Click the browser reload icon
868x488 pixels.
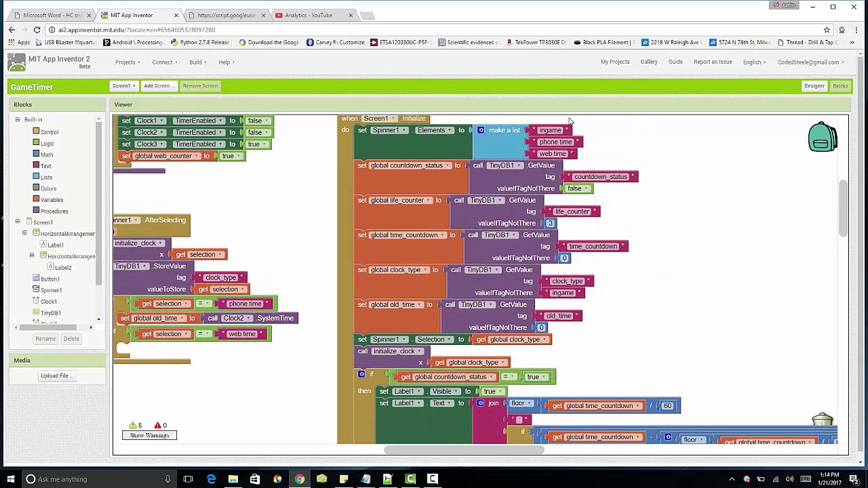[37, 30]
